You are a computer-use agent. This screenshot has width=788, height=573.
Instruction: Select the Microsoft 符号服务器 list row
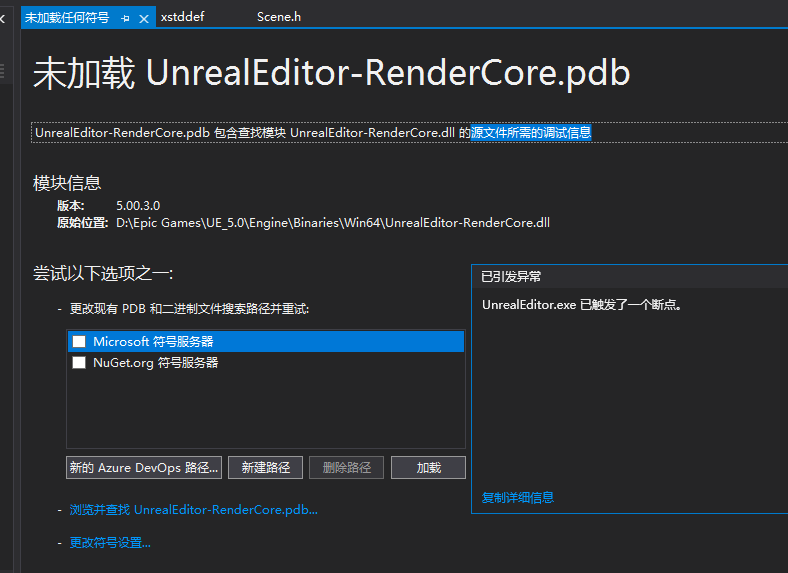tap(266, 342)
